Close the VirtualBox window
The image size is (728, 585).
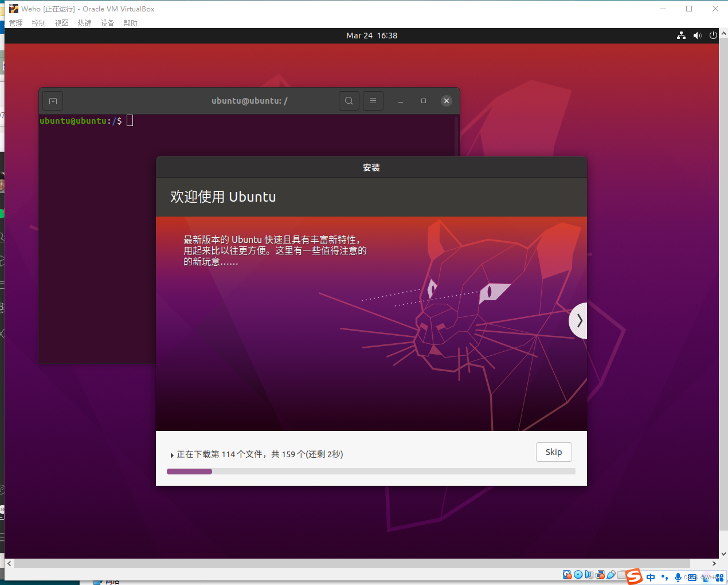pos(715,9)
